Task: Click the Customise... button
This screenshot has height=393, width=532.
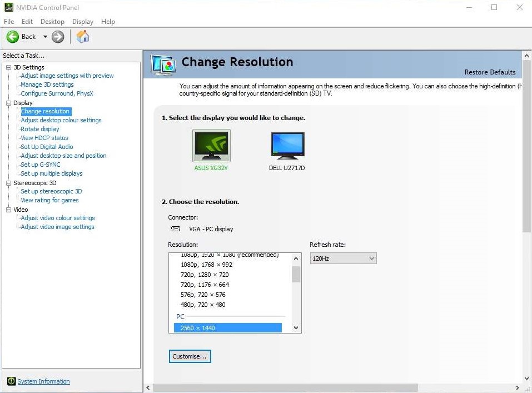Action: [x=190, y=356]
